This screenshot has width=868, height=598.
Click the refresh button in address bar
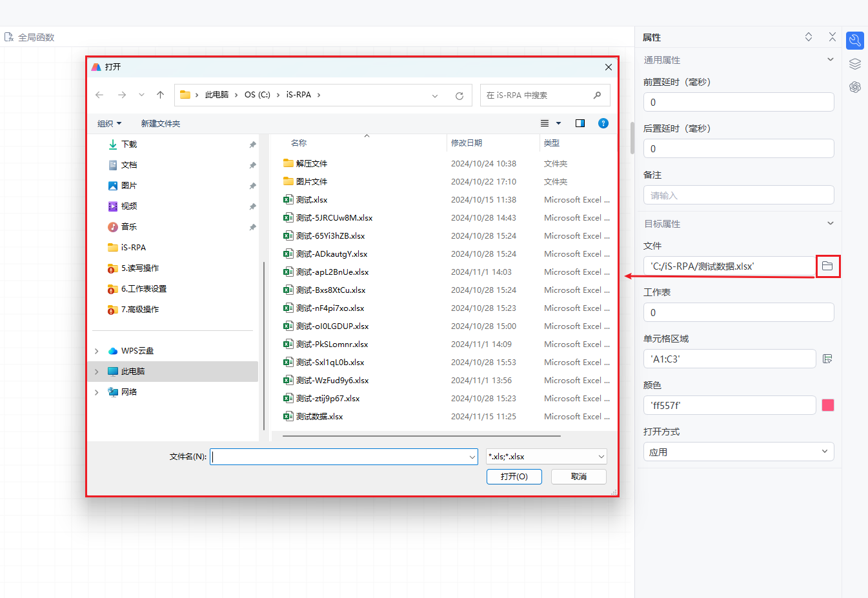(x=459, y=95)
